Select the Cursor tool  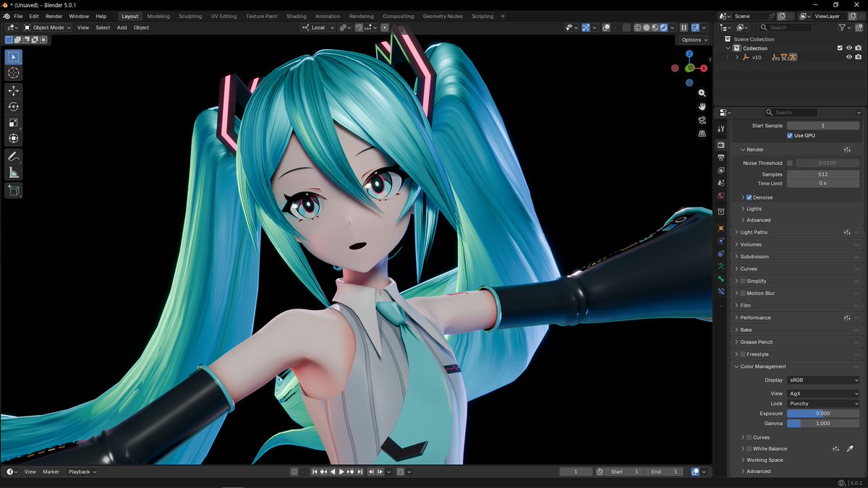click(x=14, y=73)
